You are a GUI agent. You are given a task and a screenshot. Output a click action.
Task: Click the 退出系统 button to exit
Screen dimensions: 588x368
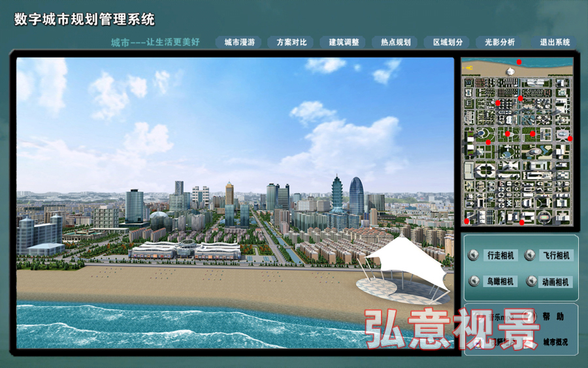[554, 42]
